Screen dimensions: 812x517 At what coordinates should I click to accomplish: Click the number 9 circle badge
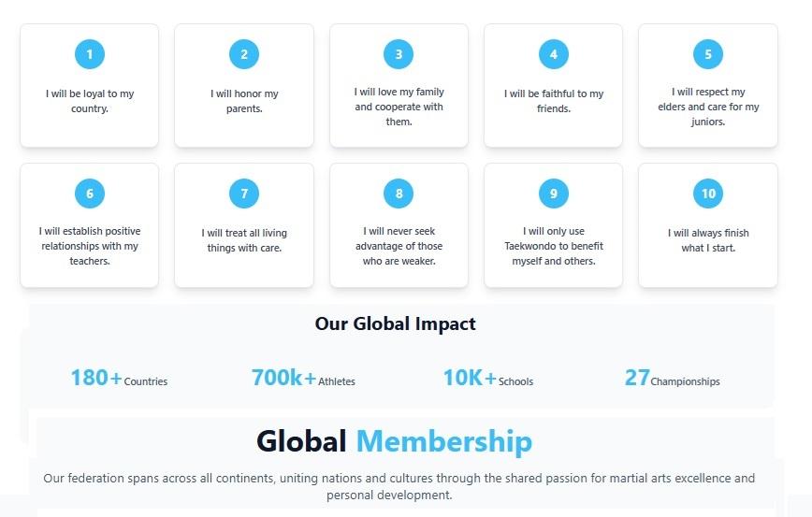tap(554, 194)
